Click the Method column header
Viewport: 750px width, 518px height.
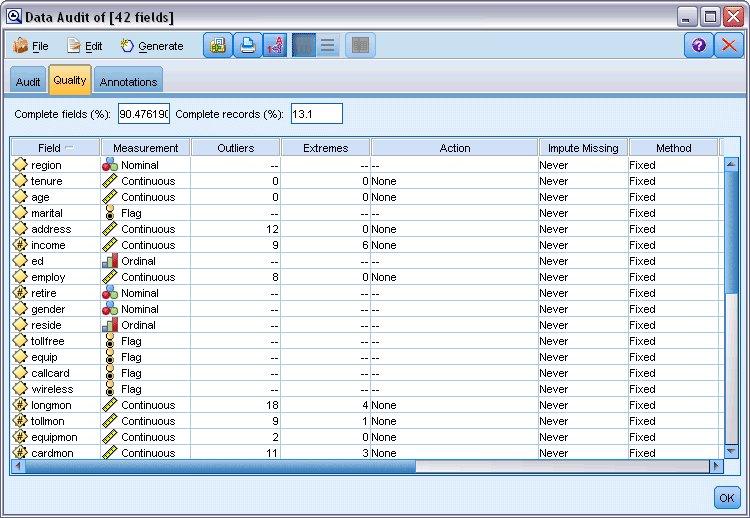(673, 148)
